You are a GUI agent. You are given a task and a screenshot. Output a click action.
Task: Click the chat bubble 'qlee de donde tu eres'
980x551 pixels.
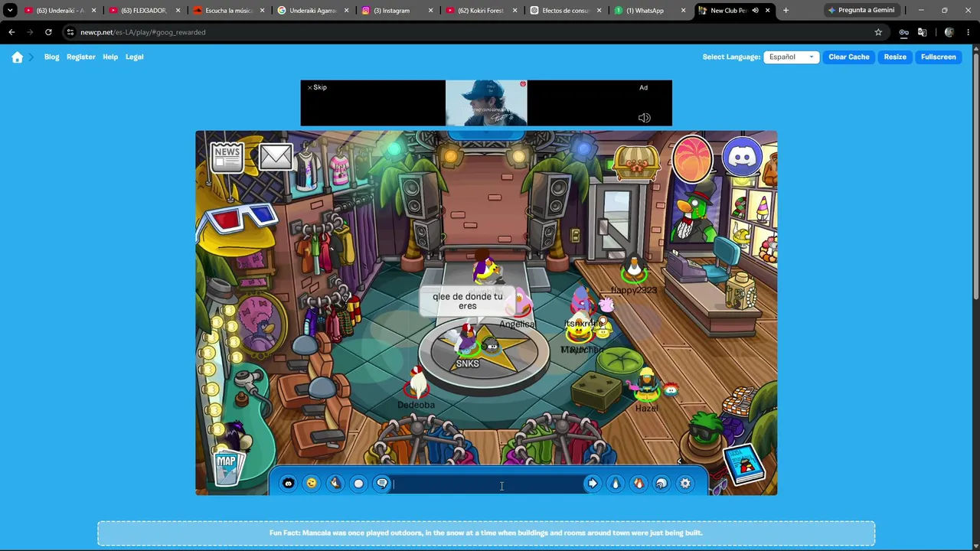(468, 302)
